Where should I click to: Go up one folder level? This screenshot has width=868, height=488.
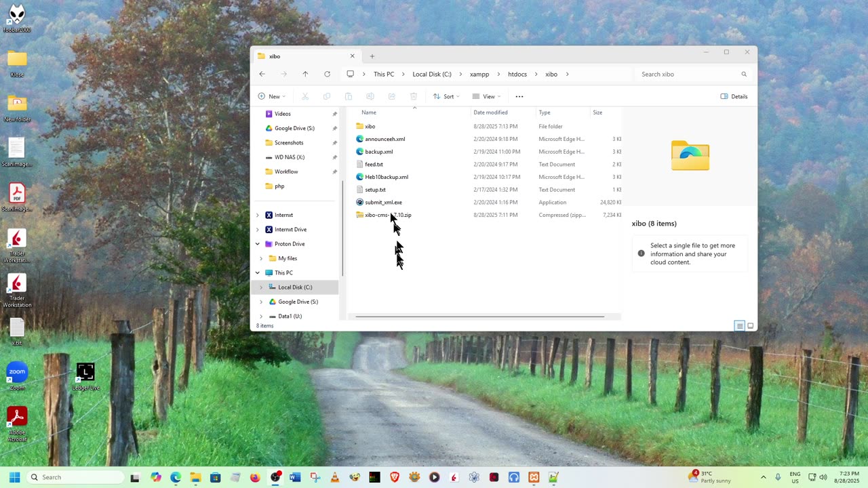305,74
